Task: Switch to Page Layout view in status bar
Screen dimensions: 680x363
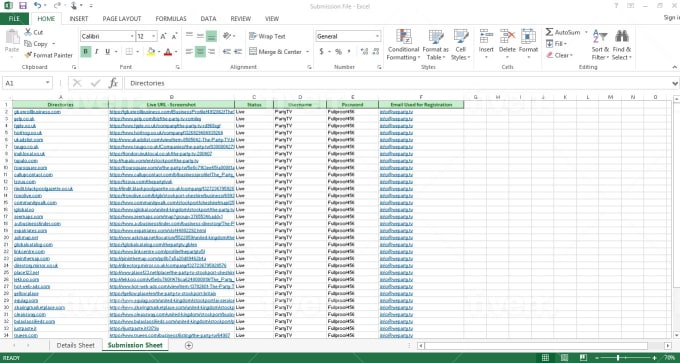Action: coord(564,358)
